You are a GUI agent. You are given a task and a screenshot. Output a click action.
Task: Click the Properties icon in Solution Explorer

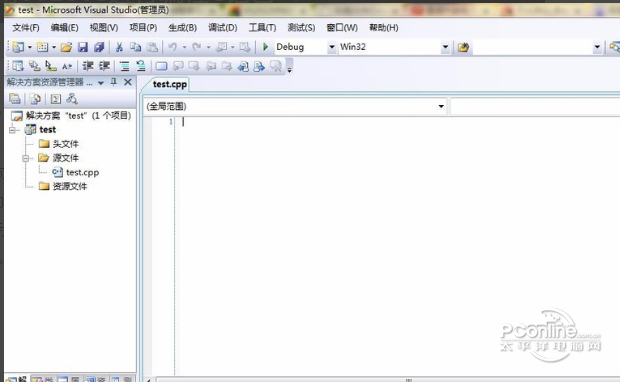15,98
